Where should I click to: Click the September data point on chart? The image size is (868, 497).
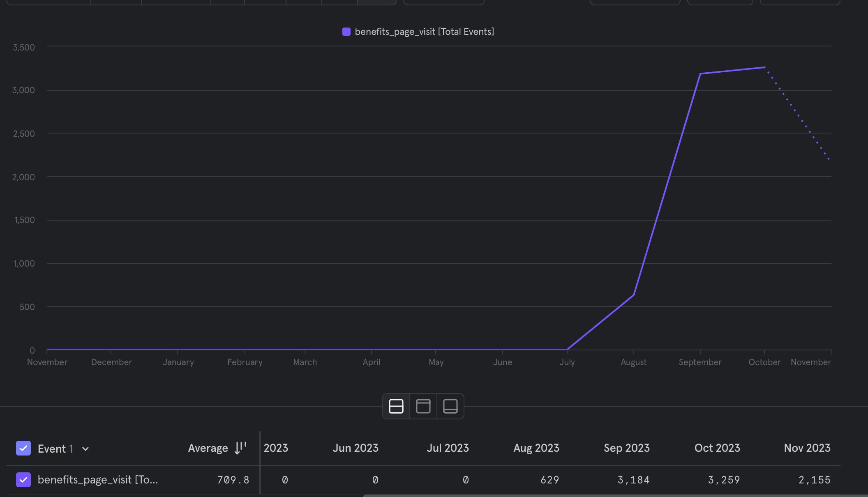[x=700, y=74]
